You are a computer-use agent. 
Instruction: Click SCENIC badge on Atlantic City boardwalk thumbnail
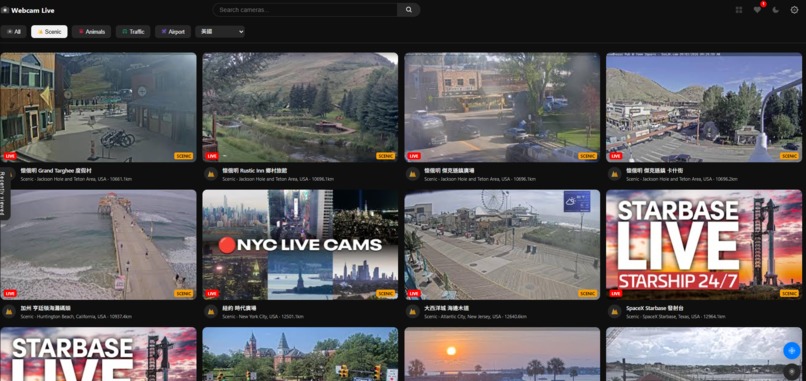[588, 294]
